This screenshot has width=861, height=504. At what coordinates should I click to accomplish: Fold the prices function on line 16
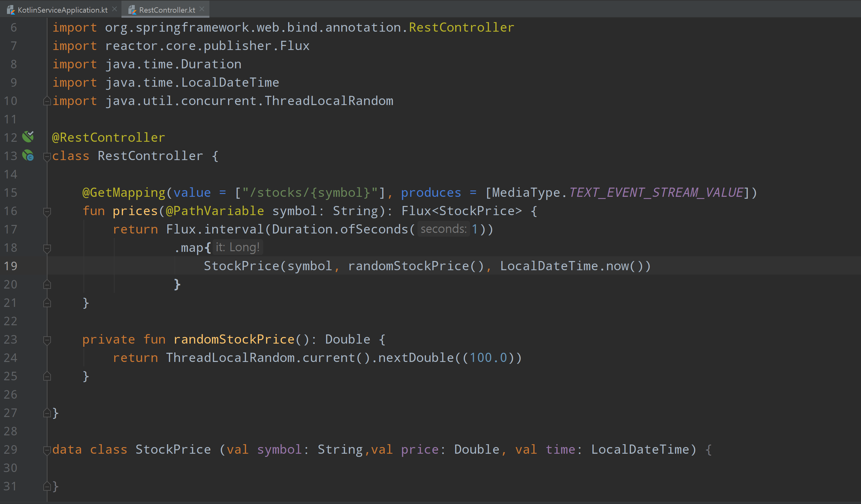pyautogui.click(x=47, y=212)
